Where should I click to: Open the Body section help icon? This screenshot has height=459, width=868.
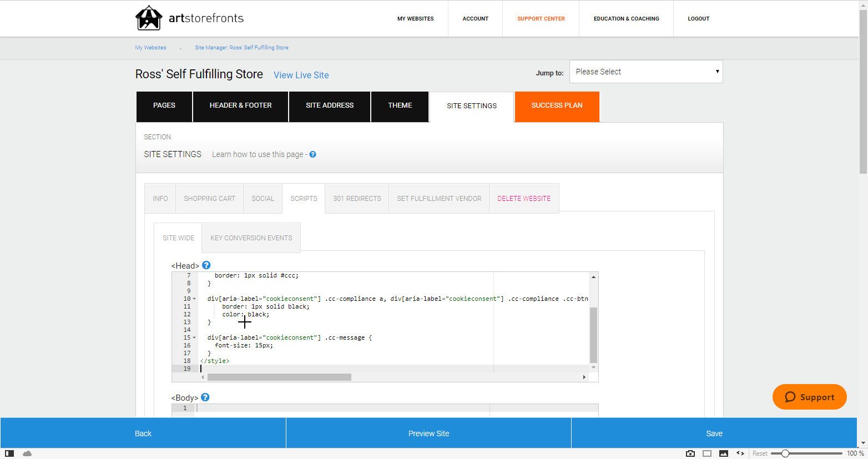coord(205,397)
